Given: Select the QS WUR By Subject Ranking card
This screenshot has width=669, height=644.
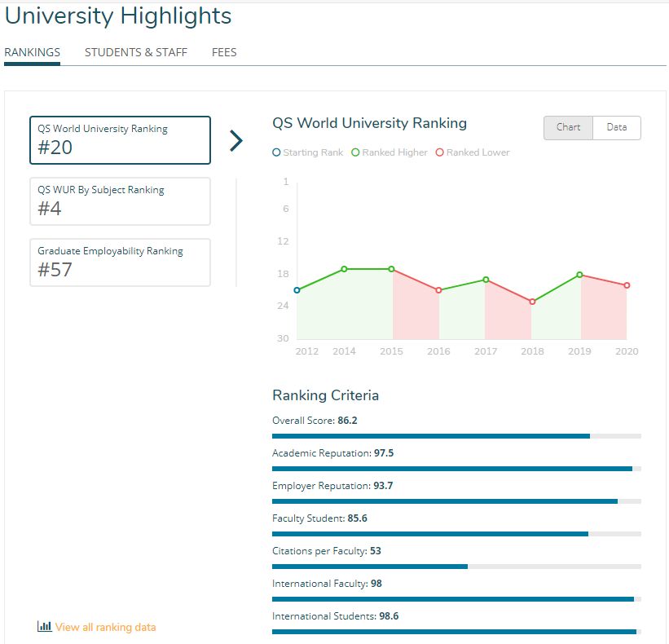Looking at the screenshot, I should coord(120,201).
